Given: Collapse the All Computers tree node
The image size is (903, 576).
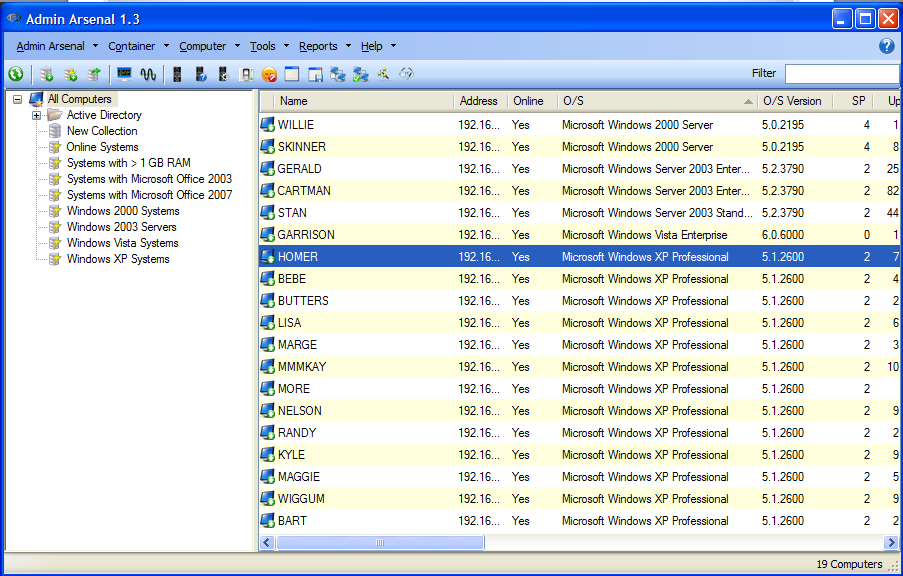Looking at the screenshot, I should pos(18,99).
